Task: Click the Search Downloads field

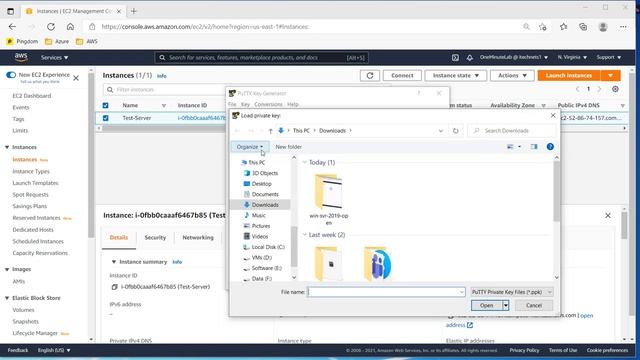Action: 513,131
